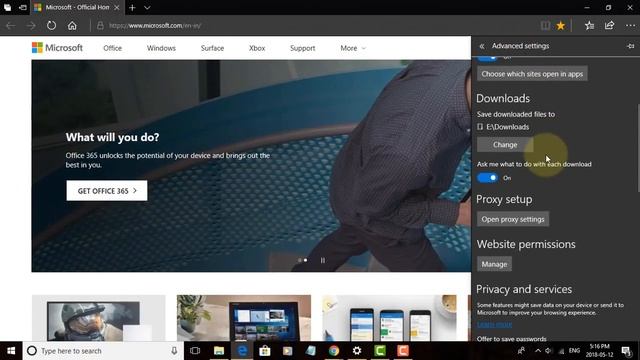This screenshot has width=640, height=360.
Task: Open the Support menu item
Action: (302, 48)
